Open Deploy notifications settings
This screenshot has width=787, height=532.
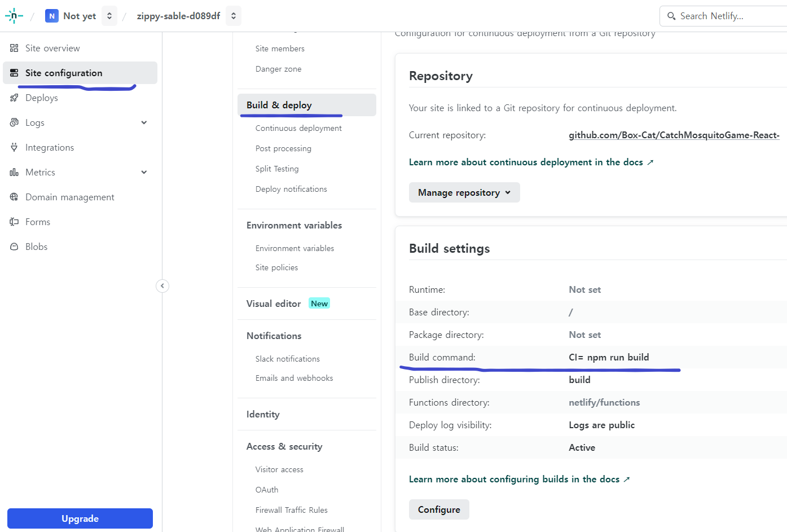(x=291, y=189)
